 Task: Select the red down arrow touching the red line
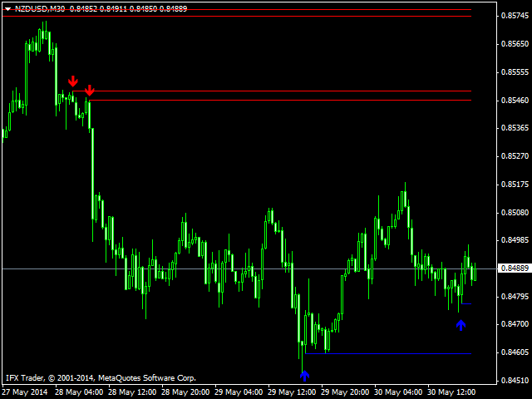(x=89, y=91)
